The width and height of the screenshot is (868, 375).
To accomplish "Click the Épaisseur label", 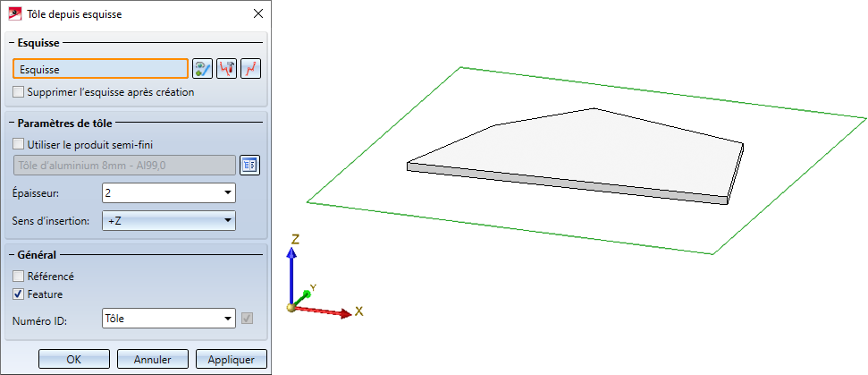I will (35, 193).
